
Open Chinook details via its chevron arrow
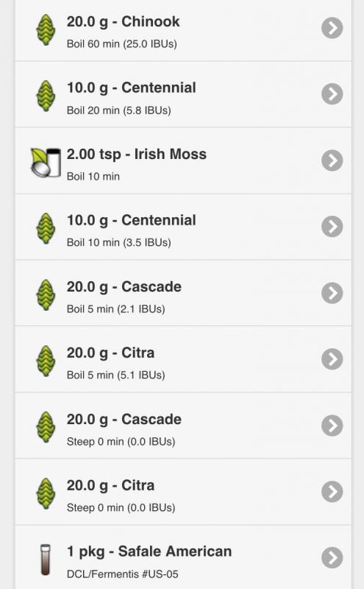point(332,28)
